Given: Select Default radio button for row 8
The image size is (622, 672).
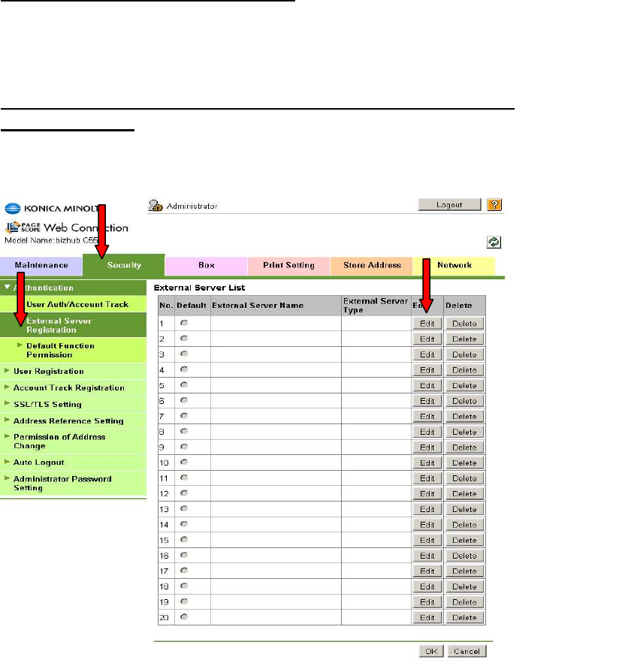Looking at the screenshot, I should coord(184,431).
